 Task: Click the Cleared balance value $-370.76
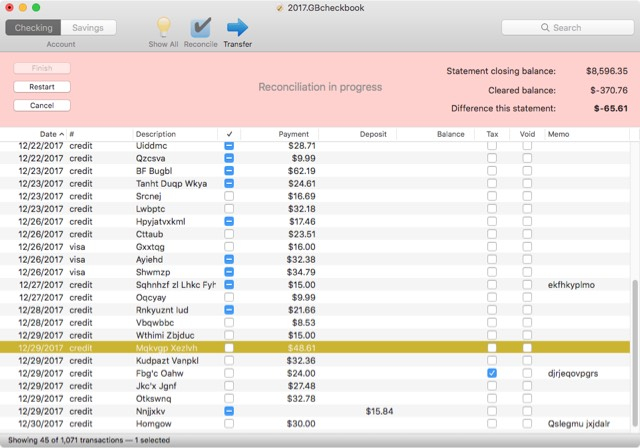tap(609, 90)
